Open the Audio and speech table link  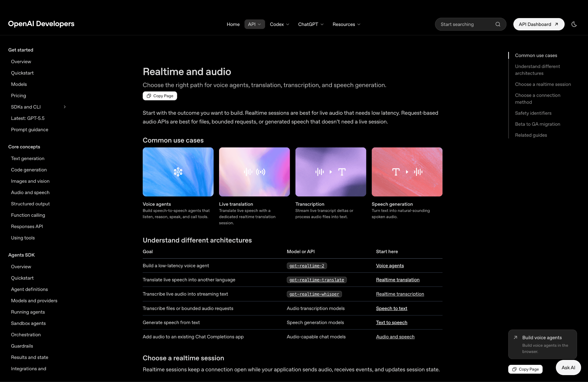(x=395, y=337)
